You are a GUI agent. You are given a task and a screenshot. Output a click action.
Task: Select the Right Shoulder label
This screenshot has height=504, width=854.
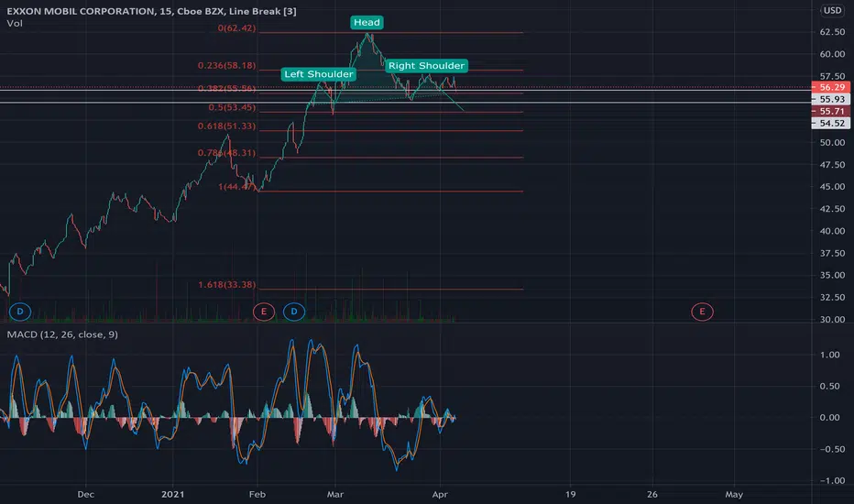click(426, 66)
